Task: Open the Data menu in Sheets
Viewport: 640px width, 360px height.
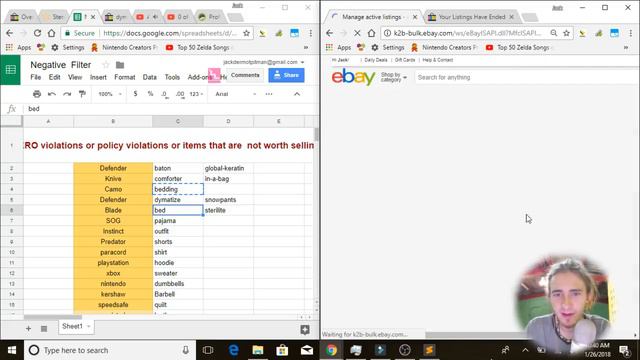Action: tap(149, 77)
